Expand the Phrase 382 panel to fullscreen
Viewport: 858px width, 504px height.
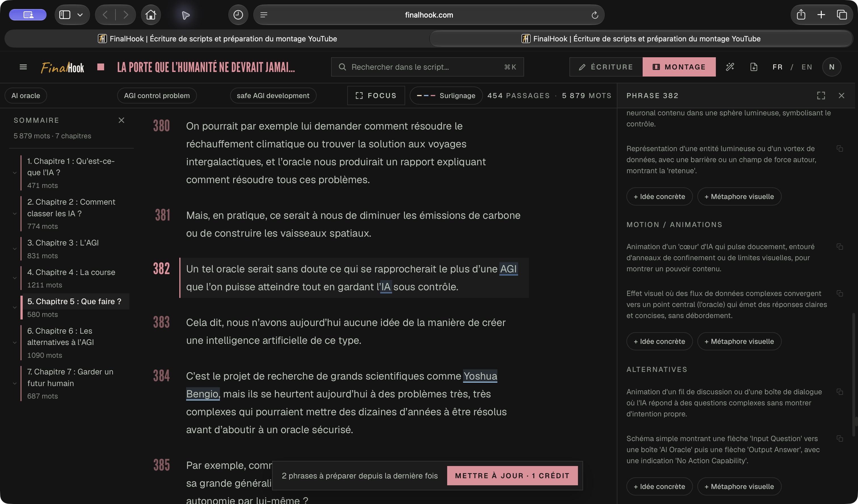point(821,96)
